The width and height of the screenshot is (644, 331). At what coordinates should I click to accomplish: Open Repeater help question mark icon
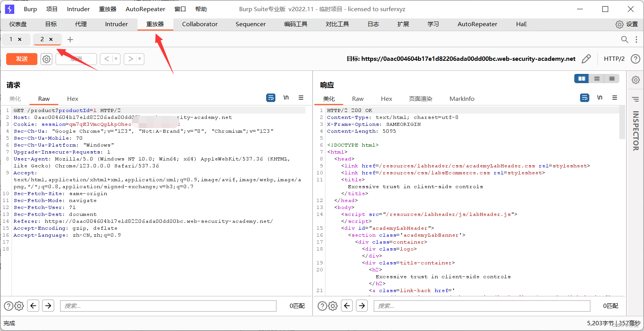click(636, 59)
